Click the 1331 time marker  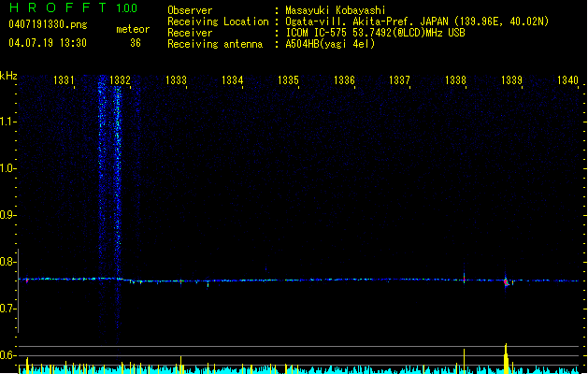click(x=64, y=79)
